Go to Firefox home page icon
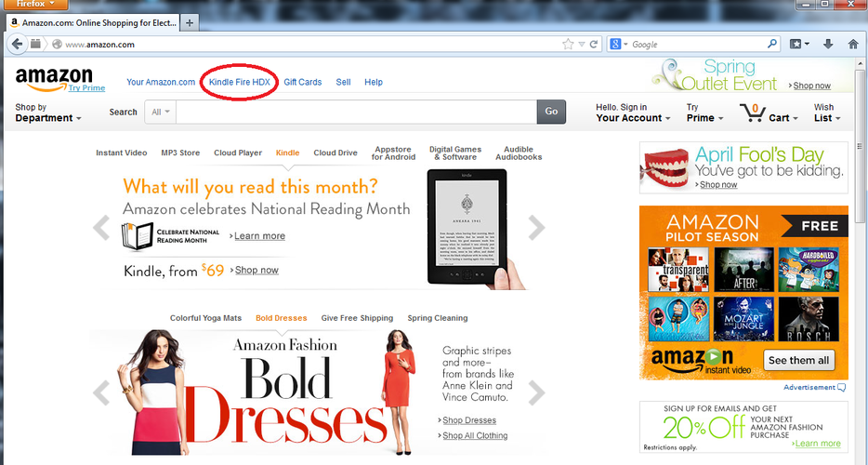 click(853, 45)
